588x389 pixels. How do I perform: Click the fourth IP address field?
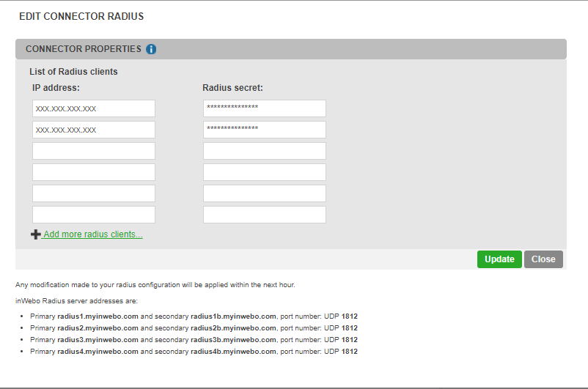[x=94, y=172]
